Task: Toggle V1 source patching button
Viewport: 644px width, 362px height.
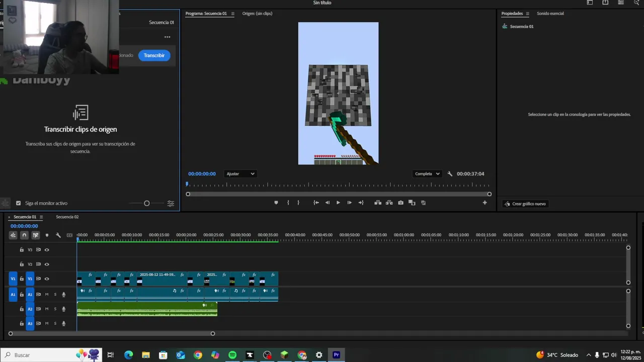Action: 13,279
